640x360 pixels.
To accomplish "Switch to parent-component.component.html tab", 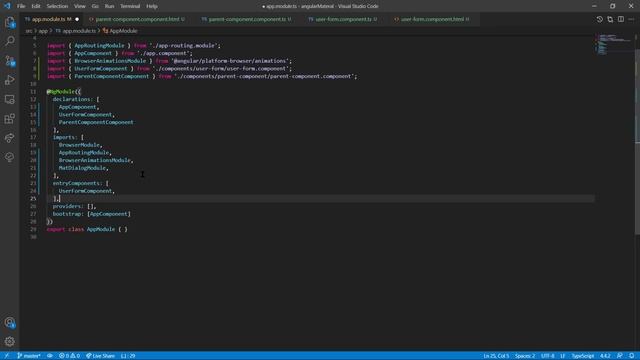I will click(x=137, y=19).
